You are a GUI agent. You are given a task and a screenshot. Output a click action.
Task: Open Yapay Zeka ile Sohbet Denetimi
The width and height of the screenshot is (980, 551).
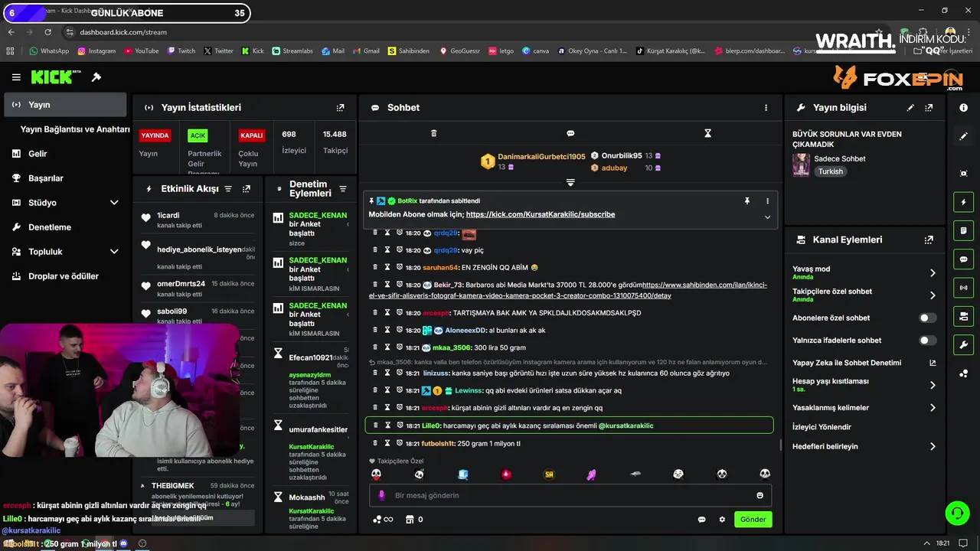point(864,363)
